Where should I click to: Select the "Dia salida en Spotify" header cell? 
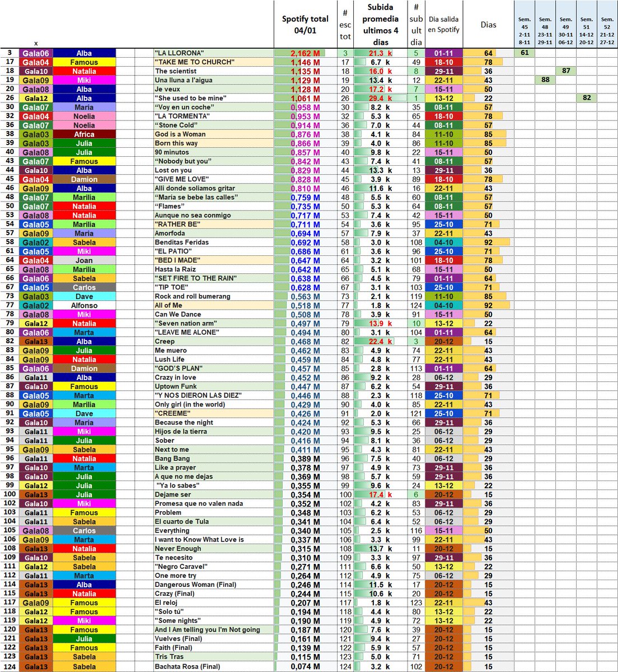[x=444, y=25]
